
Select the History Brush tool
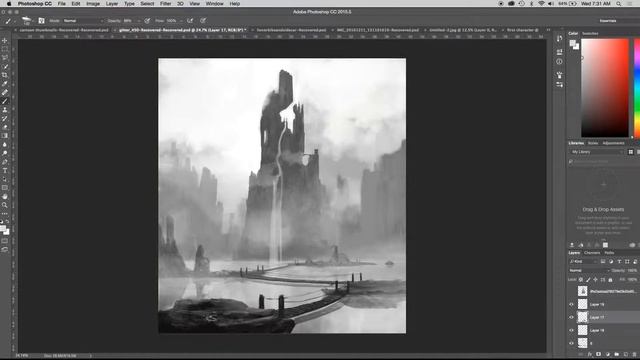tap(5, 118)
